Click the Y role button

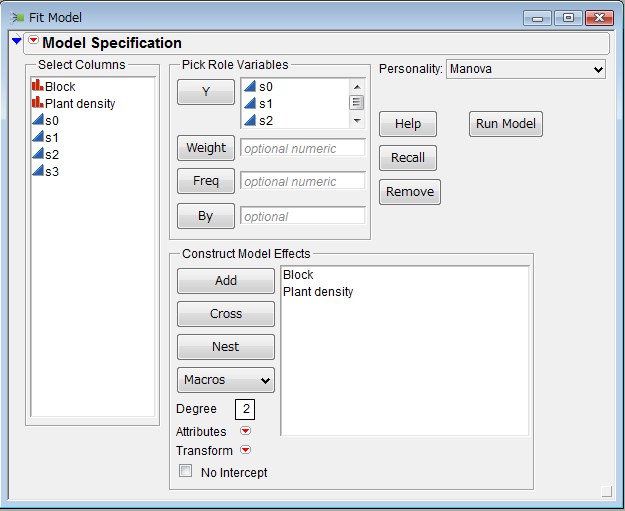tap(206, 92)
